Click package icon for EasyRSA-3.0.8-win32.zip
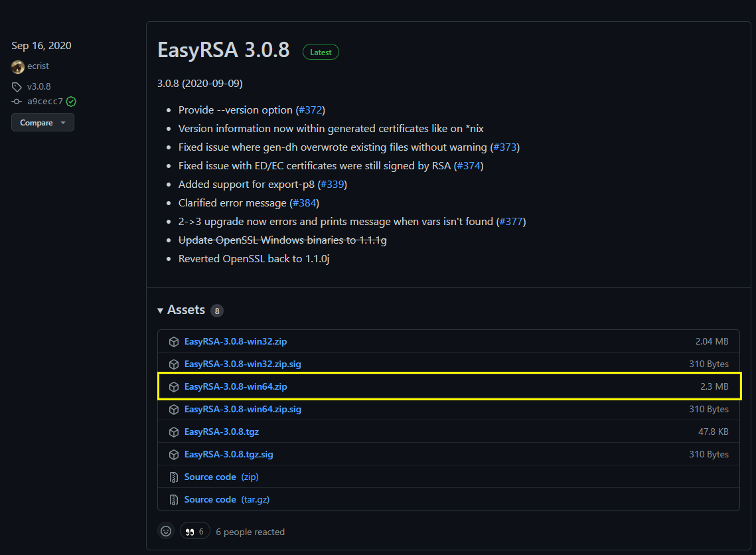 (174, 342)
